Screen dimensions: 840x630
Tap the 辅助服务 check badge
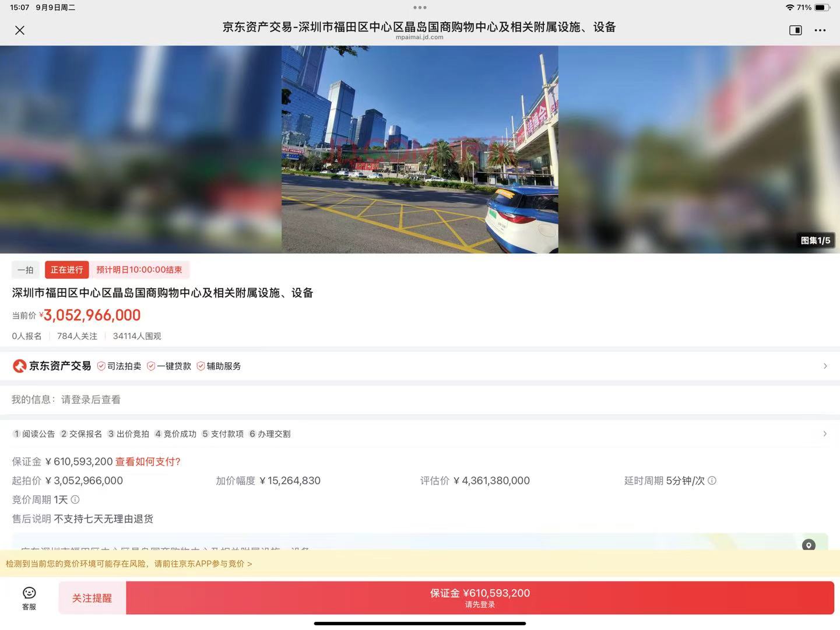[219, 366]
